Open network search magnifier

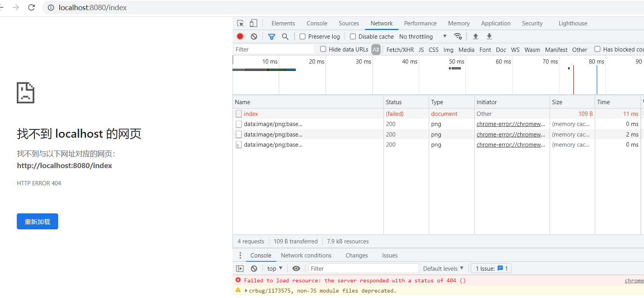point(285,36)
